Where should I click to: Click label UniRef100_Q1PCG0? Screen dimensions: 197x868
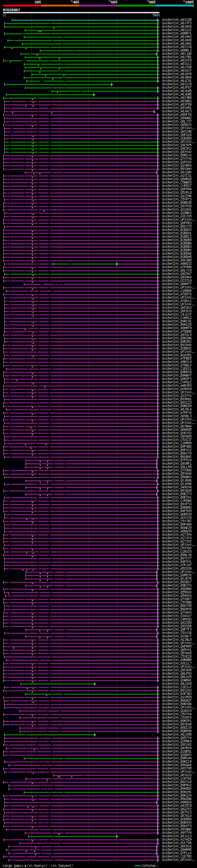177,162
